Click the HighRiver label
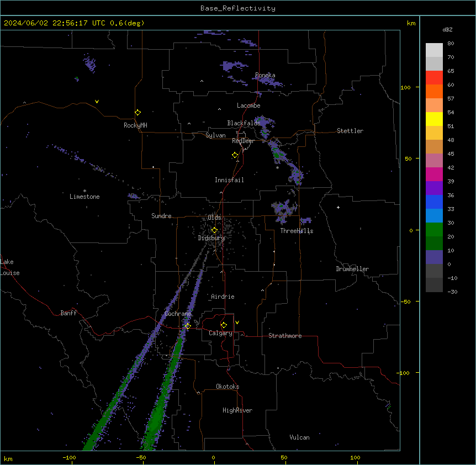This screenshot has width=476, height=465. [x=237, y=410]
